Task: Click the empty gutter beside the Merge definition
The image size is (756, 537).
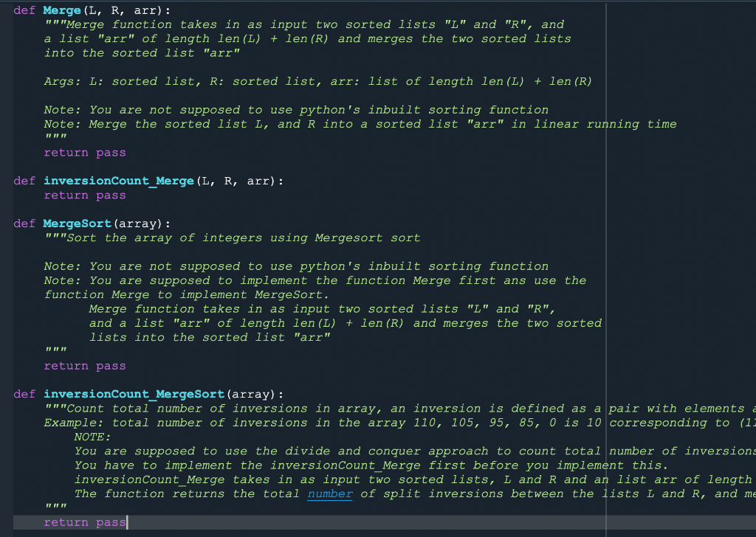Action: coord(7,10)
